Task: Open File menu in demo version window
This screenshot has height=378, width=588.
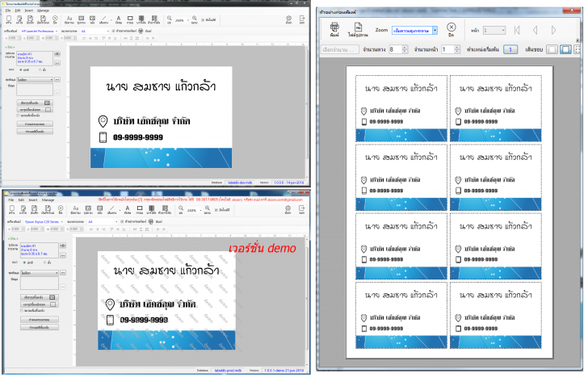Action: (x=11, y=199)
